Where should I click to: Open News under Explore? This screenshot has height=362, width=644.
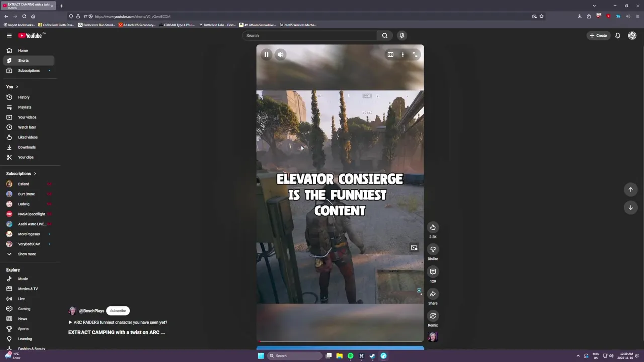click(28, 319)
